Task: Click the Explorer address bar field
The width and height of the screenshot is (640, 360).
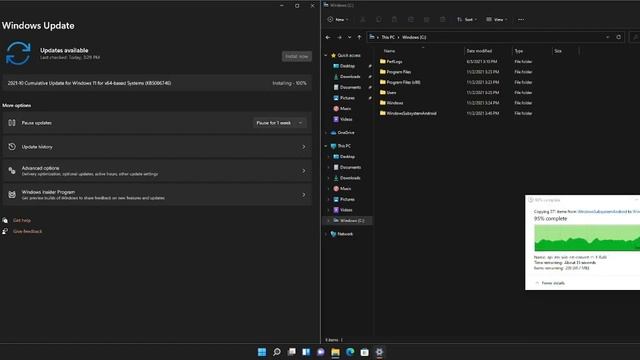Action: click(x=496, y=37)
